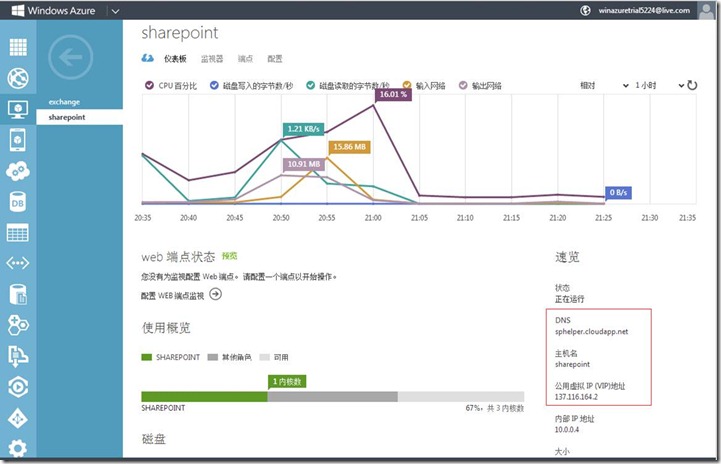The image size is (721, 464).
Task: Switch to the 端点 endpoints tab
Action: pyautogui.click(x=245, y=59)
